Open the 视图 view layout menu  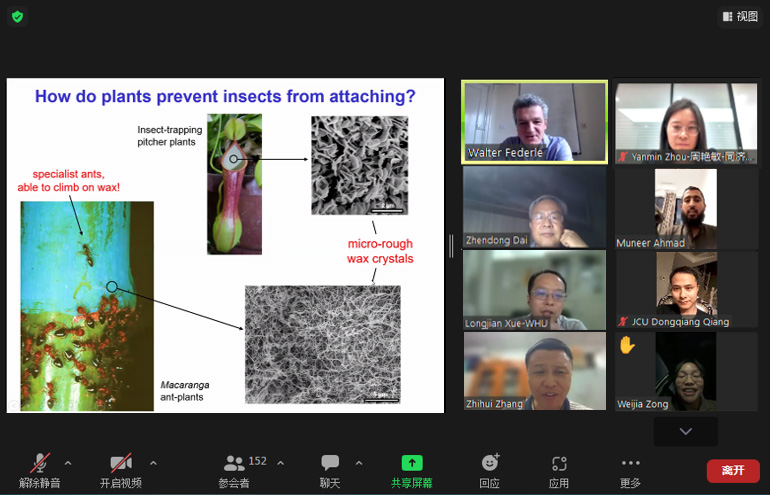click(740, 16)
